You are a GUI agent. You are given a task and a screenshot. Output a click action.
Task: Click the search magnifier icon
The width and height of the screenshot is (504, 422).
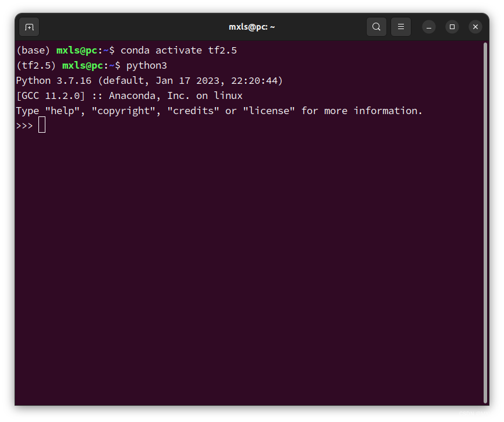click(377, 27)
